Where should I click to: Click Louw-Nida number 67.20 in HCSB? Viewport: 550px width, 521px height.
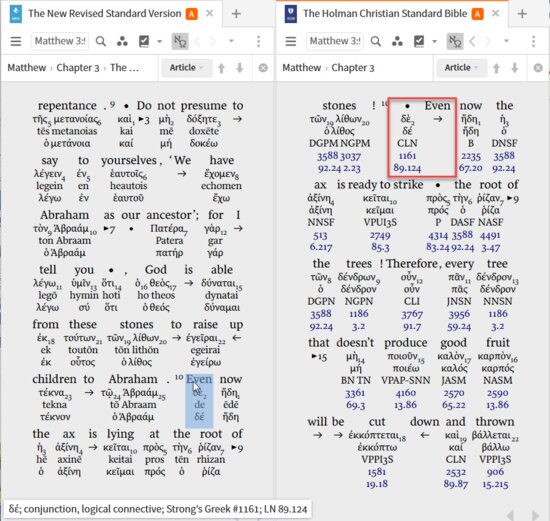click(471, 168)
